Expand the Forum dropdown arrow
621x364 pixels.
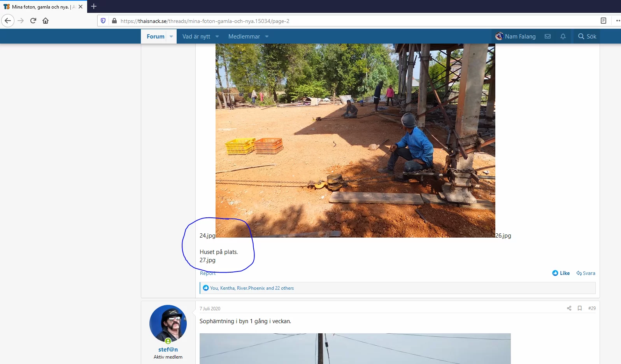[x=171, y=37]
